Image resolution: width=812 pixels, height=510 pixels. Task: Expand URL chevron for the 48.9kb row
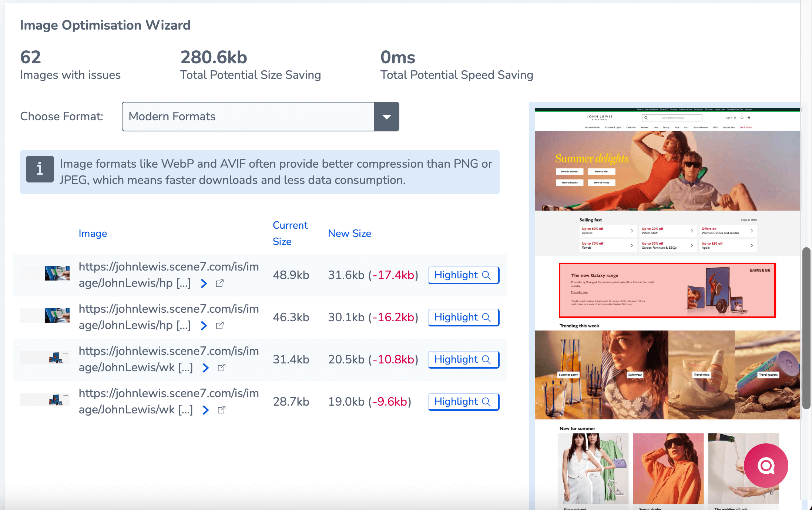coord(204,283)
